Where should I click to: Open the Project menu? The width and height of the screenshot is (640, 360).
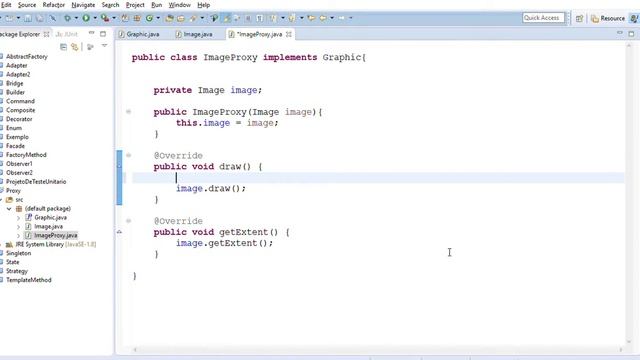[135, 5]
